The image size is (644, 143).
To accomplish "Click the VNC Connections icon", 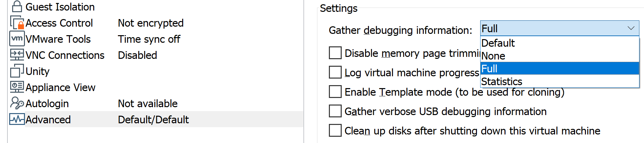I will 17,55.
